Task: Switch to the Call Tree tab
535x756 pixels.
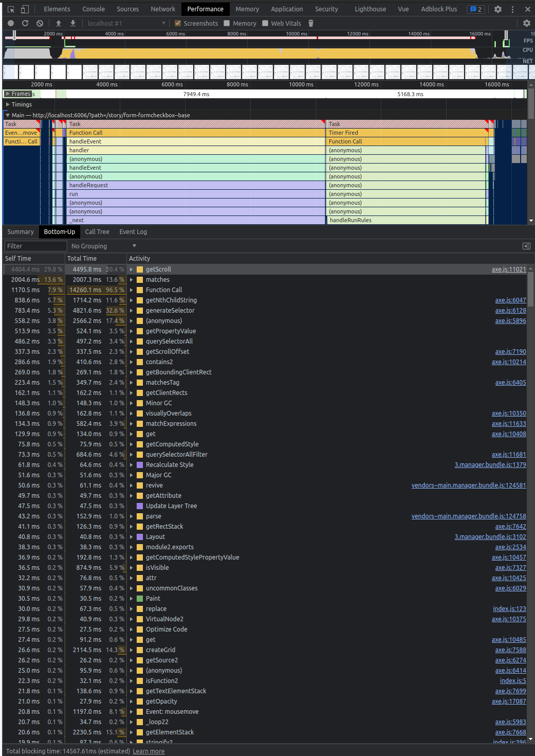Action: point(97,232)
